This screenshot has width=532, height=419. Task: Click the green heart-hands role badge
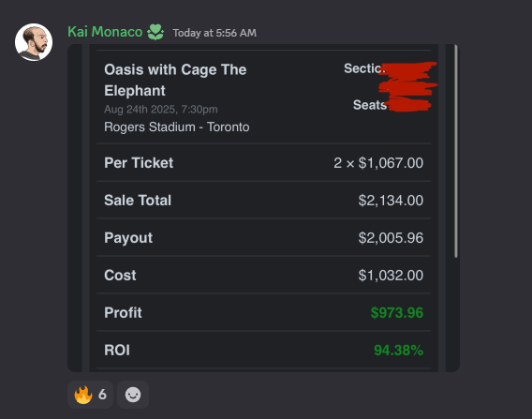[x=155, y=32]
